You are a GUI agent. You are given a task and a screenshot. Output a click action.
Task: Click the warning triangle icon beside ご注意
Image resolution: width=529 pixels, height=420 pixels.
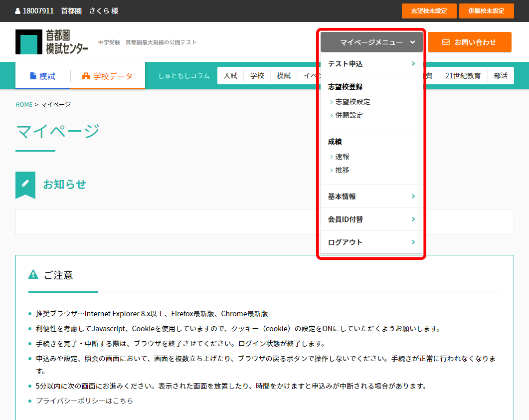click(x=33, y=274)
